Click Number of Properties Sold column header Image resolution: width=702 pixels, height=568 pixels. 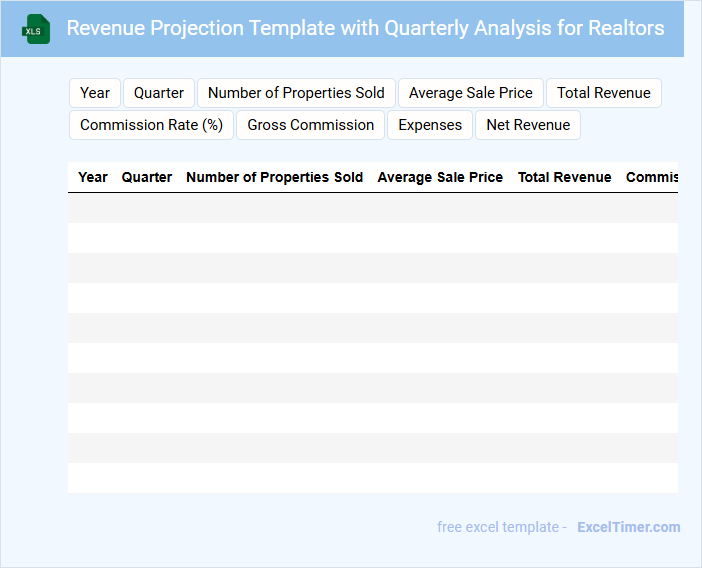pyautogui.click(x=274, y=177)
